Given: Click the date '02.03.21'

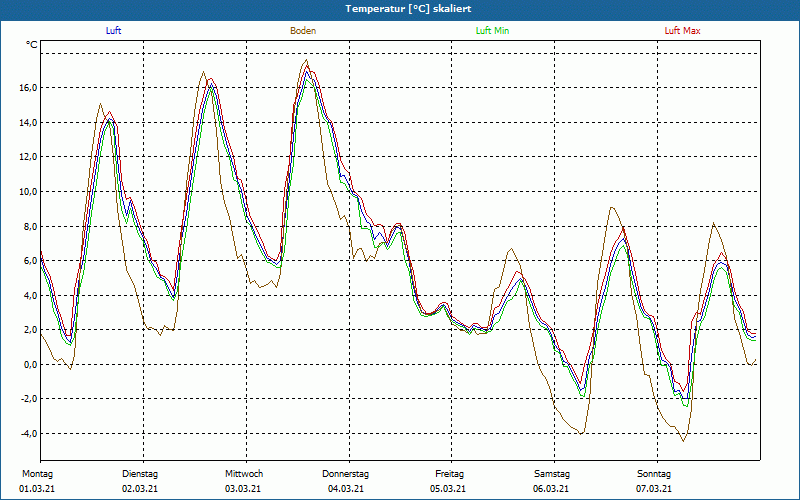Looking at the screenshot, I should [140, 489].
